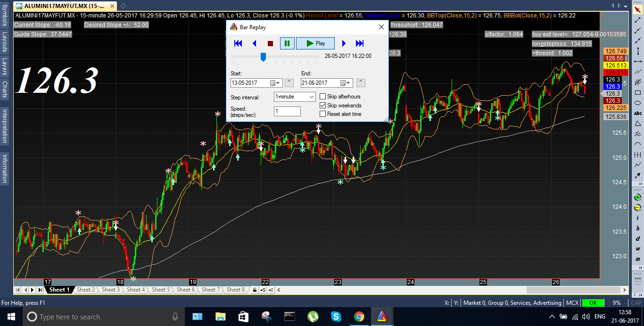Screen dimensions: 644x326
Task: Open uTorrent from the taskbar
Action: [313, 317]
